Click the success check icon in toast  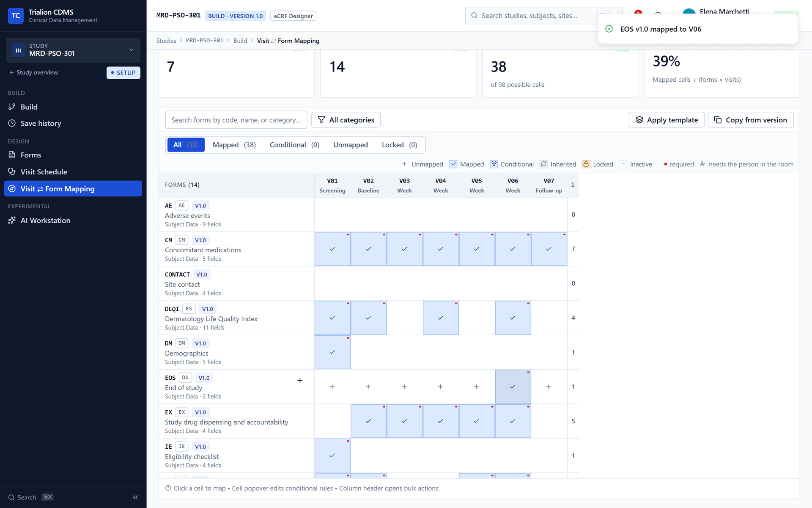(x=609, y=29)
